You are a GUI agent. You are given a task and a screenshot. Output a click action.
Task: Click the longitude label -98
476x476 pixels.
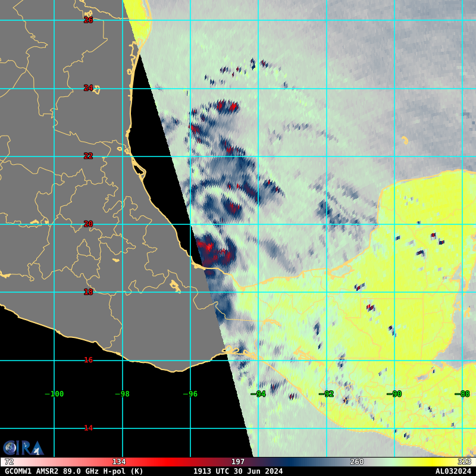[x=123, y=394]
